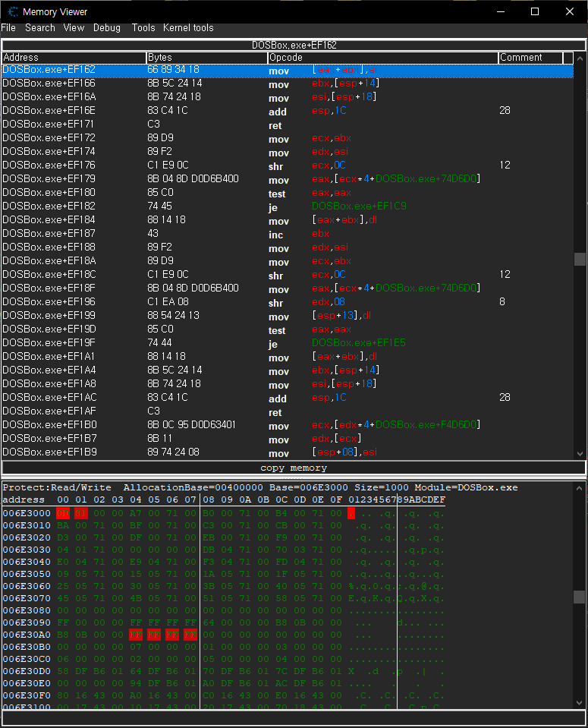
Task: Select the test eax,eax row at EF180
Action: click(x=288, y=193)
